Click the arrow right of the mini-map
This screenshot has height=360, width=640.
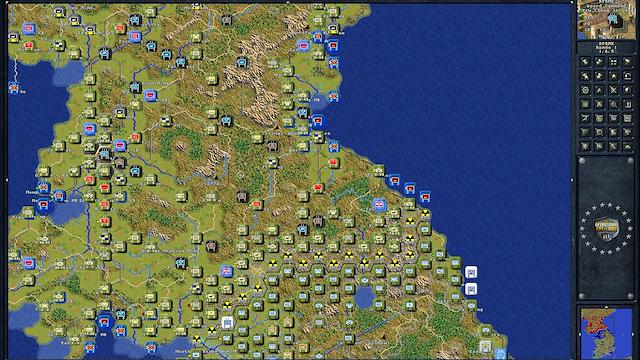[x=633, y=334]
